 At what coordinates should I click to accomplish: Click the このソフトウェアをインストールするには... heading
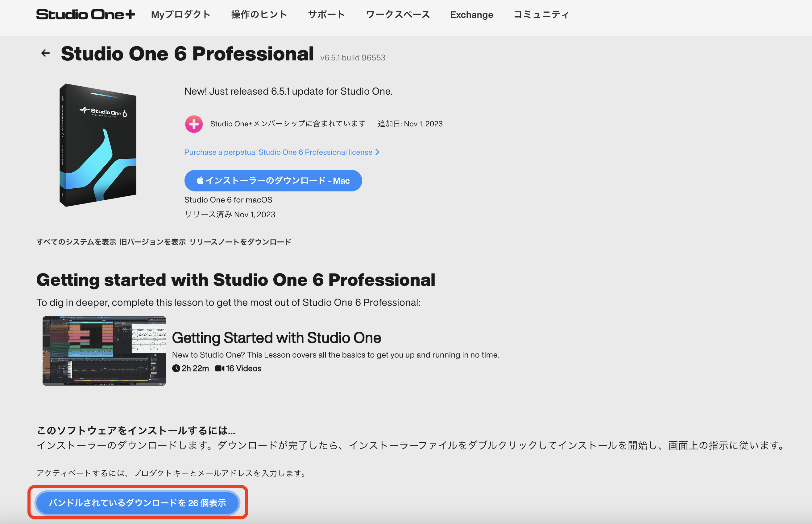136,431
